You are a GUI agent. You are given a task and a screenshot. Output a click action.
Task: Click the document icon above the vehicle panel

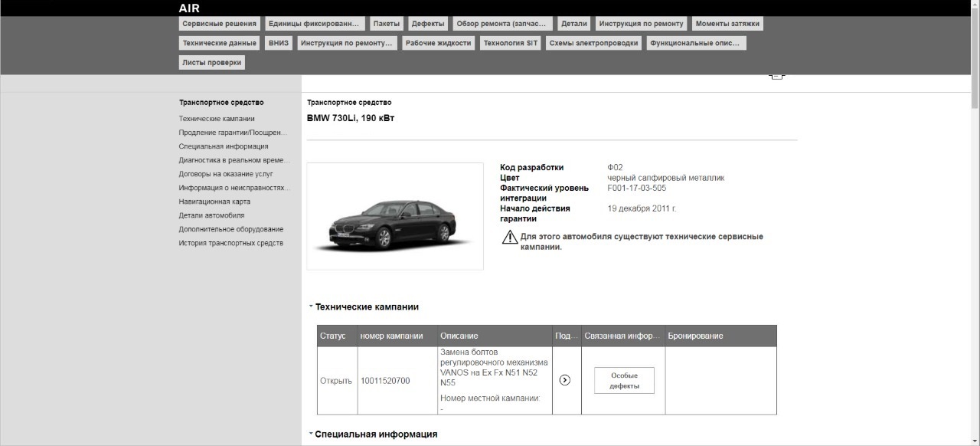[777, 75]
